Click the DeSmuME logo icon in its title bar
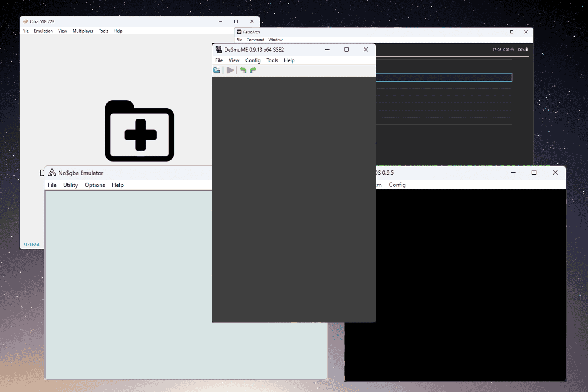588x392 pixels. point(219,49)
